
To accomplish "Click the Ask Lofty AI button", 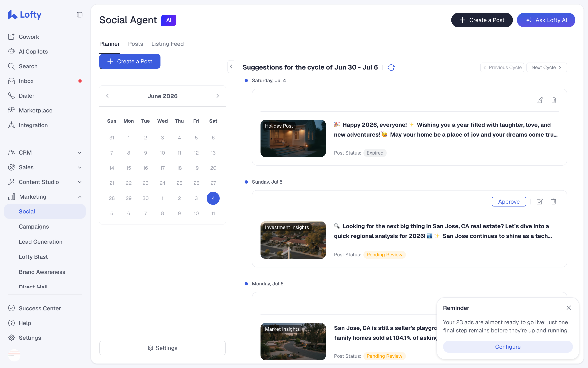I will click(546, 20).
